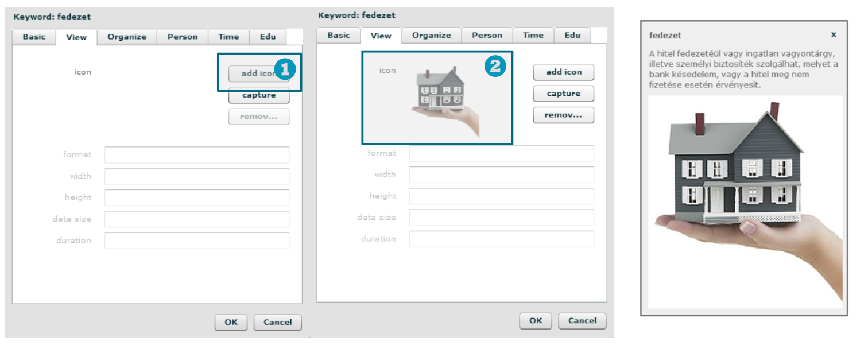Select the data size field in right dialog
This screenshot has width=868, height=345.
(x=501, y=218)
